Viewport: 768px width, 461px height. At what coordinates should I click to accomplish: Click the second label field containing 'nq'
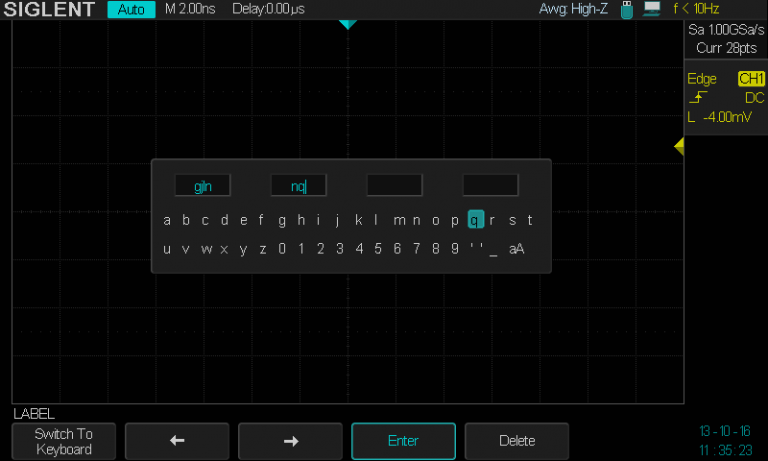[x=298, y=185]
